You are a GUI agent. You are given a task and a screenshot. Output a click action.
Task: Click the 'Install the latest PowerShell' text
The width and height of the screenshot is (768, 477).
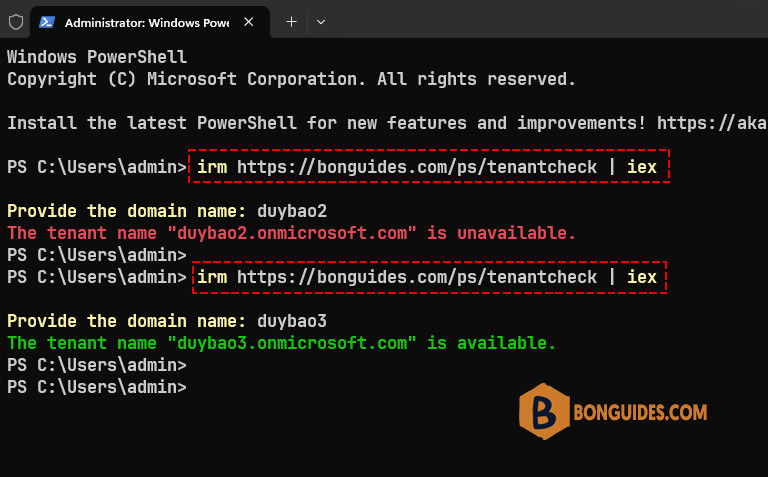point(152,123)
